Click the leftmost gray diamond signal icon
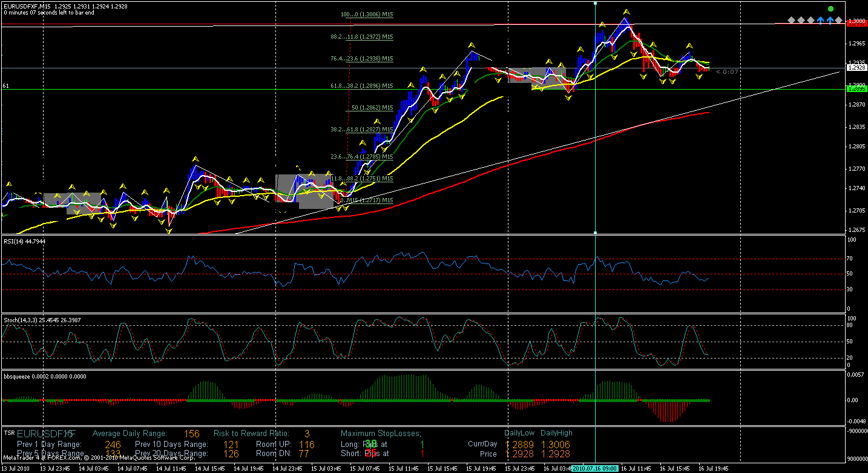This screenshot has width=868, height=473. pyautogui.click(x=791, y=21)
